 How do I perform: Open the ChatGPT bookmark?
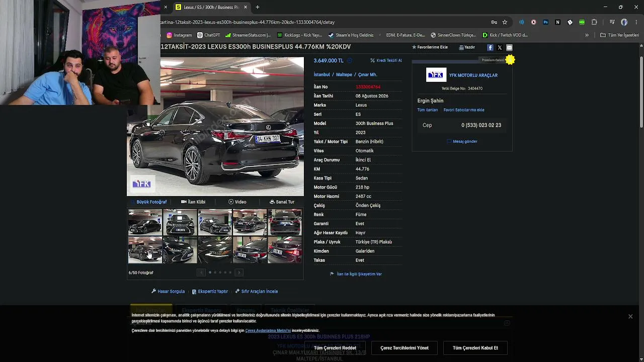point(209,35)
